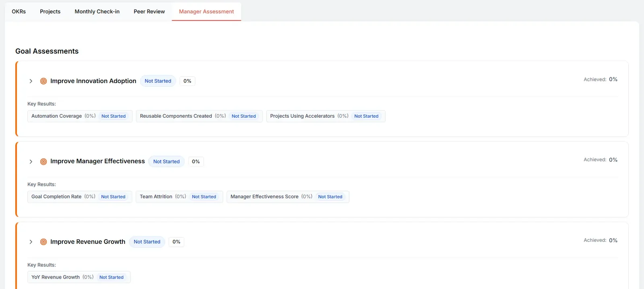Select the YoY Revenue Growth key result
Viewport: 644px width, 289px height.
pos(79,277)
